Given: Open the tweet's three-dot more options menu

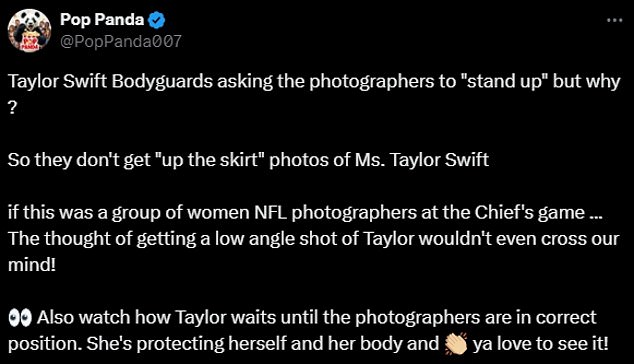Looking at the screenshot, I should 614,20.
